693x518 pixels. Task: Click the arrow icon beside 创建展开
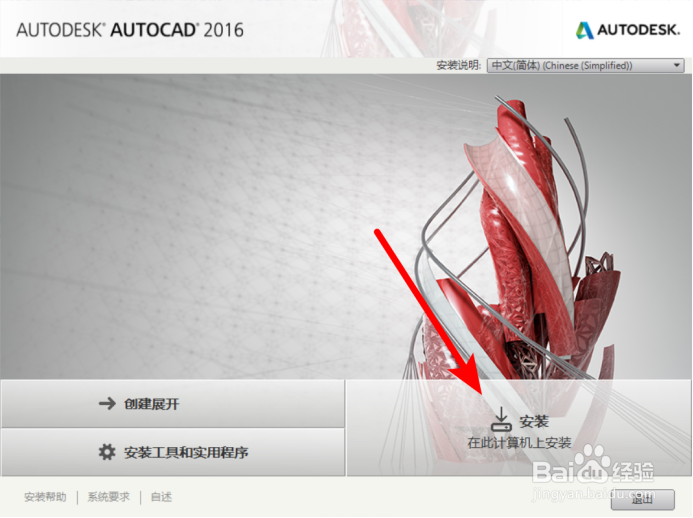point(107,403)
